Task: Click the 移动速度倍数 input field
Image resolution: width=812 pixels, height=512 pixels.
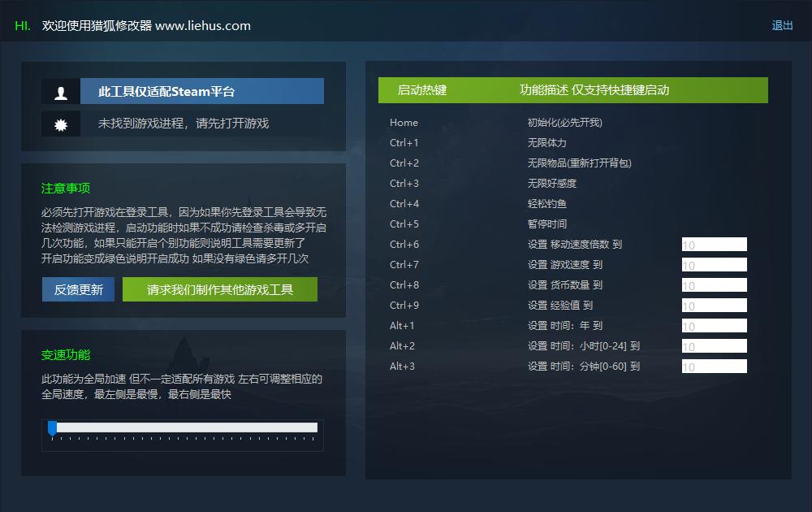Action: click(x=714, y=245)
